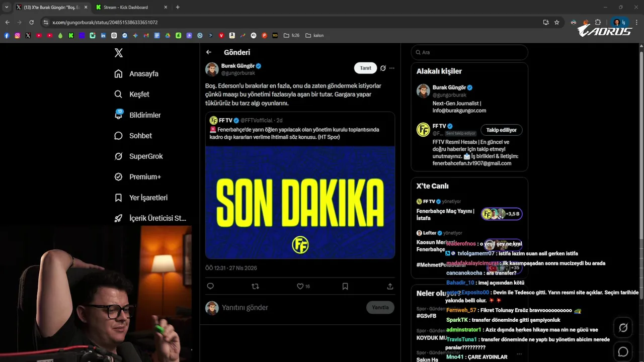
Task: Open the floating Grok button at bottom right
Action: pyautogui.click(x=623, y=328)
